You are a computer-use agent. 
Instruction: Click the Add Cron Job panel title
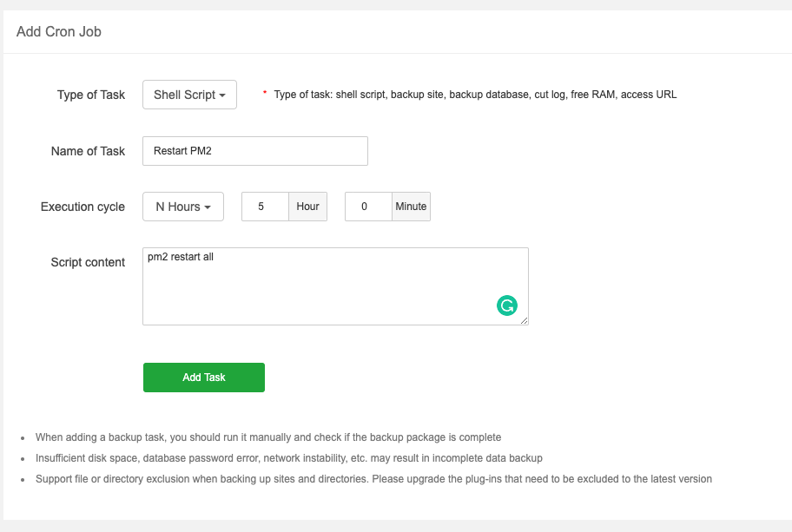click(x=59, y=32)
